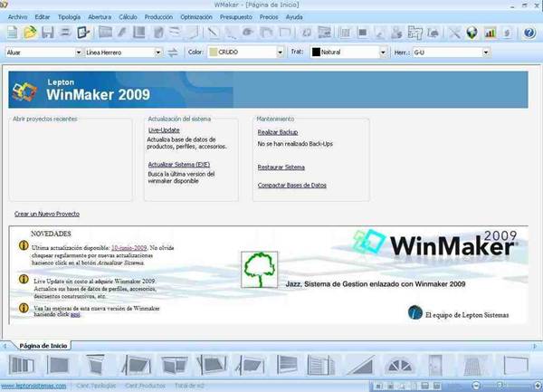Select the Página de Inicio tab
This screenshot has width=543, height=392.
43,346
